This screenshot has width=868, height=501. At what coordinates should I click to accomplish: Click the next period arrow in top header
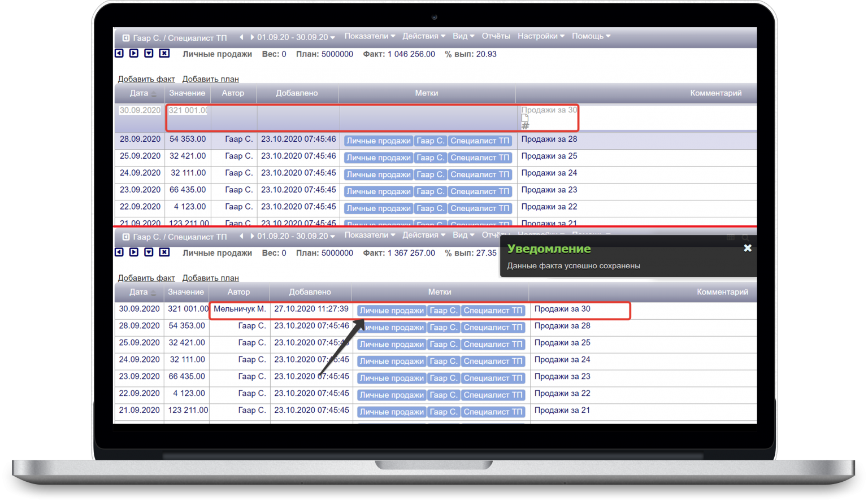click(x=251, y=37)
